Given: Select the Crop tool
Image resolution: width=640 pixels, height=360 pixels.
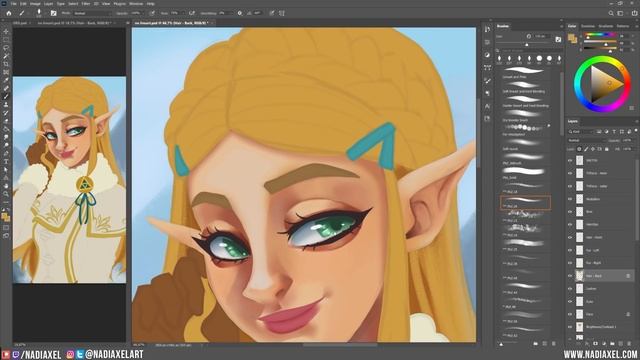Looking at the screenshot, I should pos(6,64).
